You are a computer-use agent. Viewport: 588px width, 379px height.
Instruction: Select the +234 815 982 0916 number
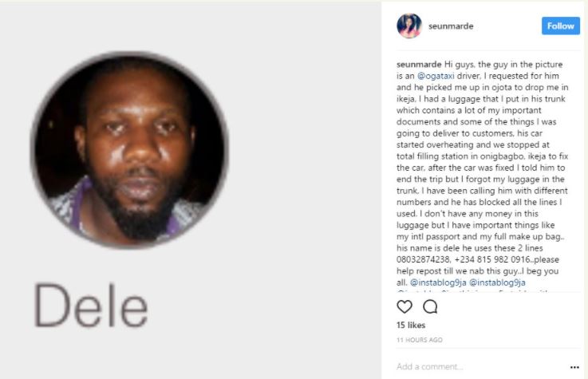click(492, 259)
